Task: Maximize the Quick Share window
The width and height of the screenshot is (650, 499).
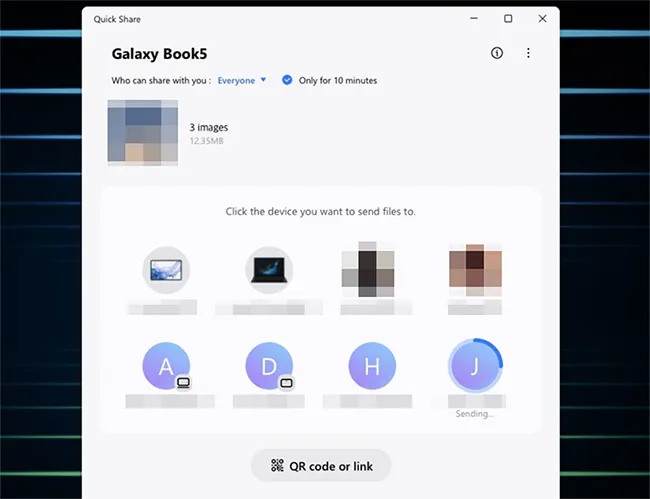Action: coord(508,18)
